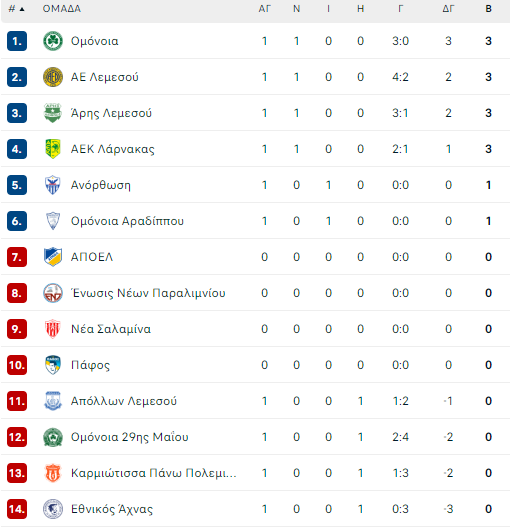Sort standings by ΟΜΑΔΑ column header

[x=62, y=9]
